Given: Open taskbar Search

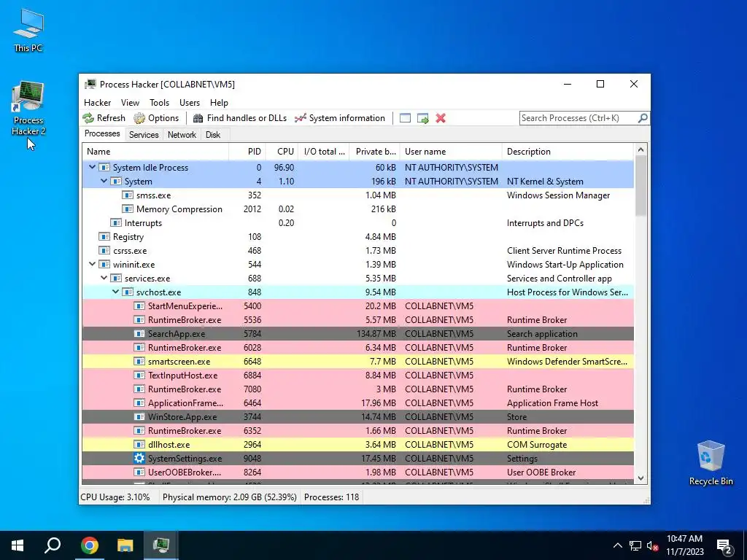Looking at the screenshot, I should 53,545.
